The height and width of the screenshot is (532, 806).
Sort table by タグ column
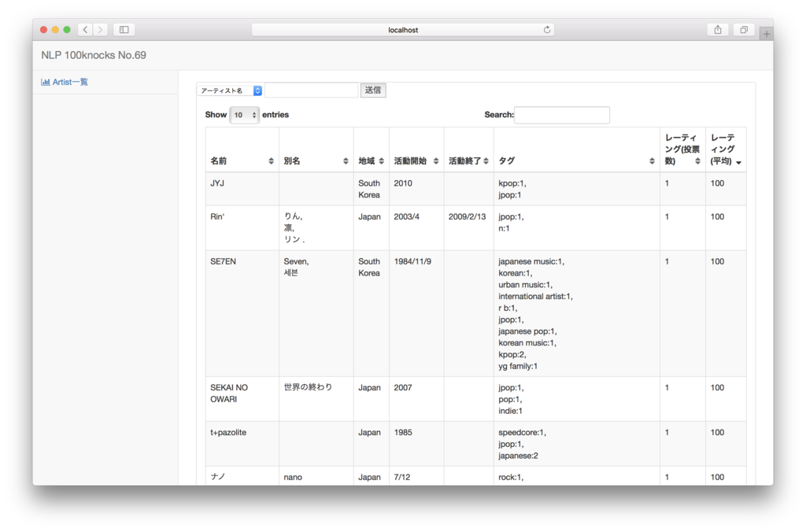coord(577,150)
